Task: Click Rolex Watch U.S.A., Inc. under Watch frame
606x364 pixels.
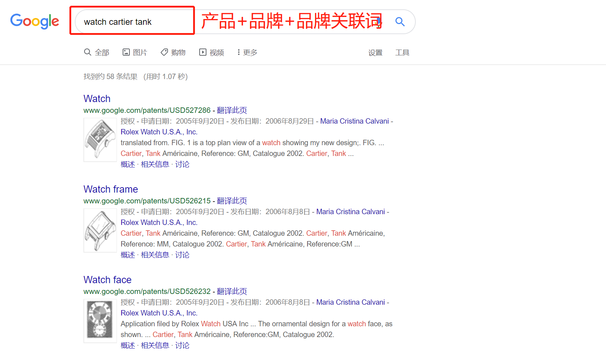Action: [x=159, y=222]
